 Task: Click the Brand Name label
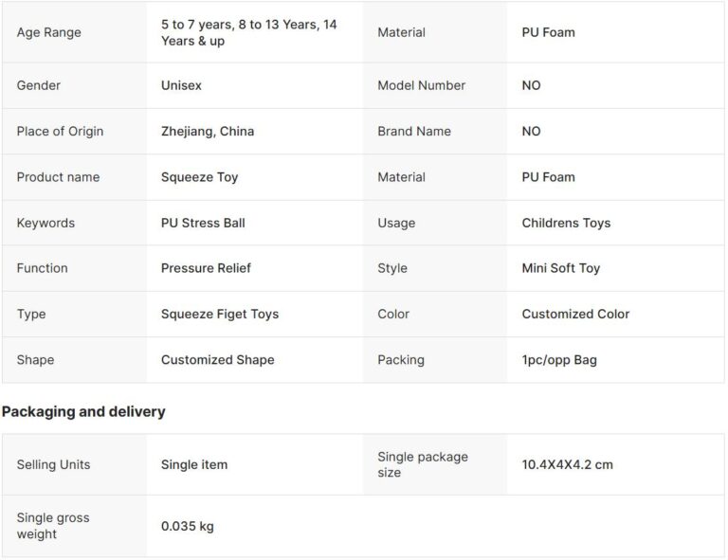[414, 131]
